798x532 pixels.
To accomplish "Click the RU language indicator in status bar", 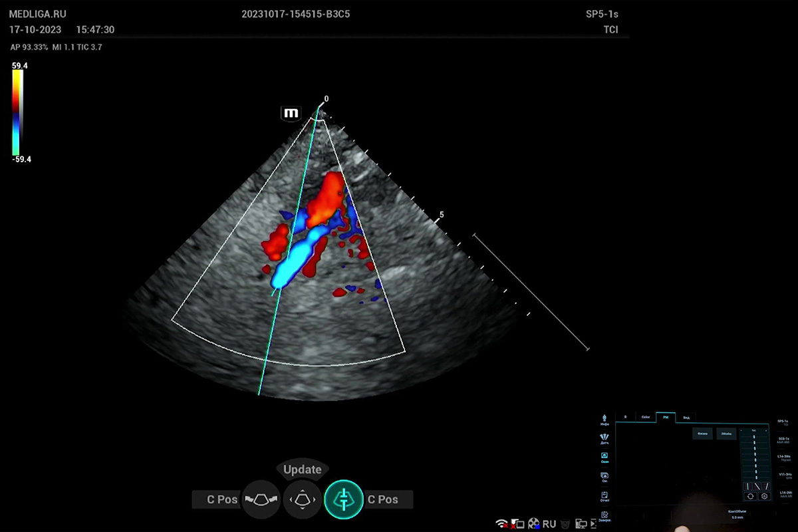I will pos(549,524).
